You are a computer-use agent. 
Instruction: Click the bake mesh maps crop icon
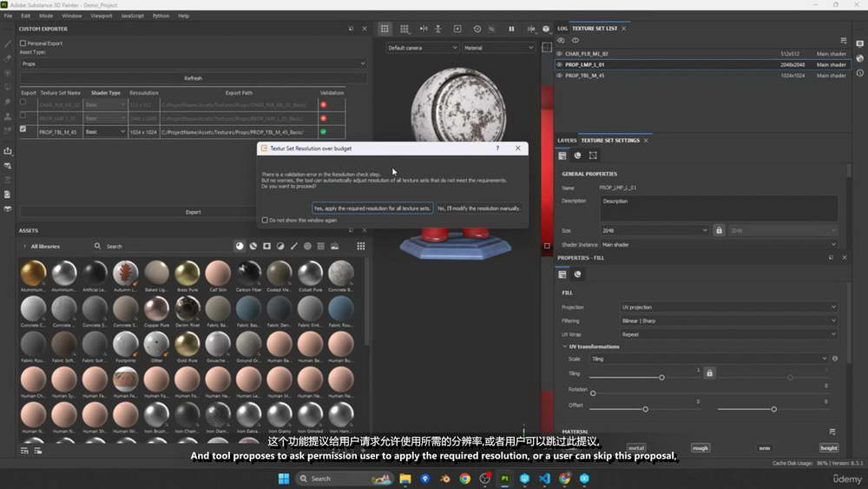[593, 155]
